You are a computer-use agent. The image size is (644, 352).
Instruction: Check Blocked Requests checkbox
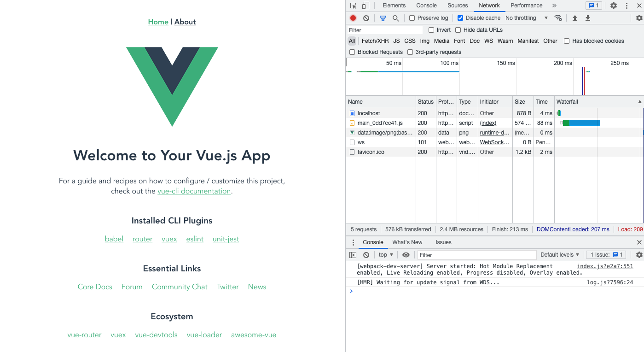[352, 52]
